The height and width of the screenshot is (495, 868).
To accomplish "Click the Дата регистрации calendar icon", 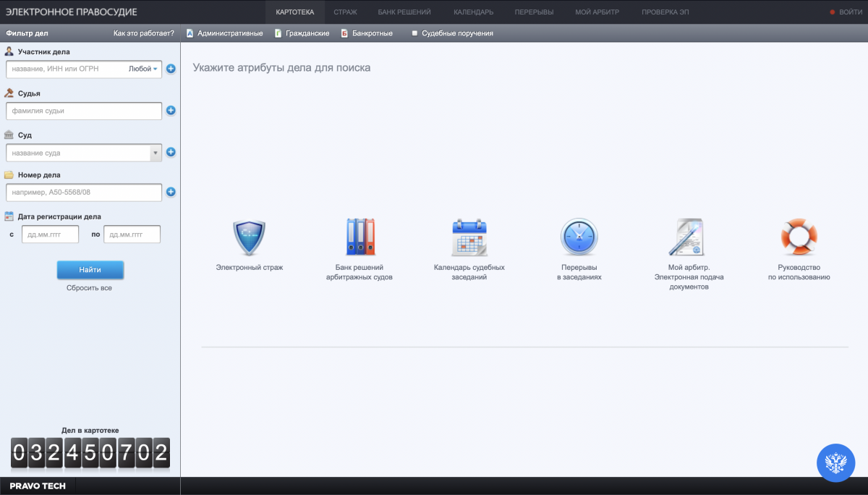I will point(9,216).
